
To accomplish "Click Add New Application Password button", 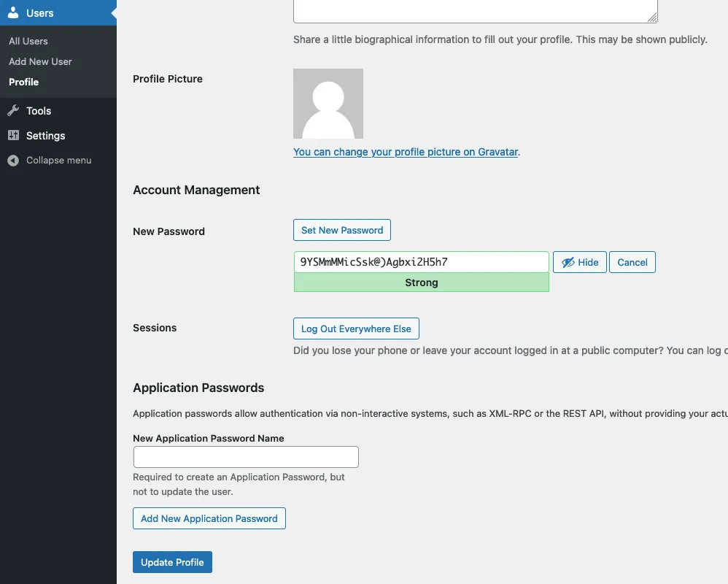I will point(209,518).
